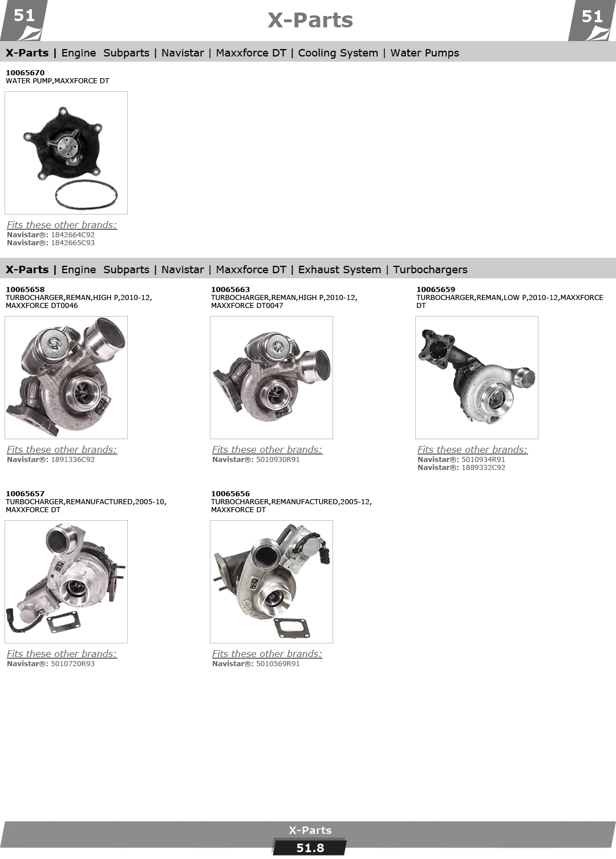
Task: Open part number 10065659 listing
Action: tap(436, 289)
